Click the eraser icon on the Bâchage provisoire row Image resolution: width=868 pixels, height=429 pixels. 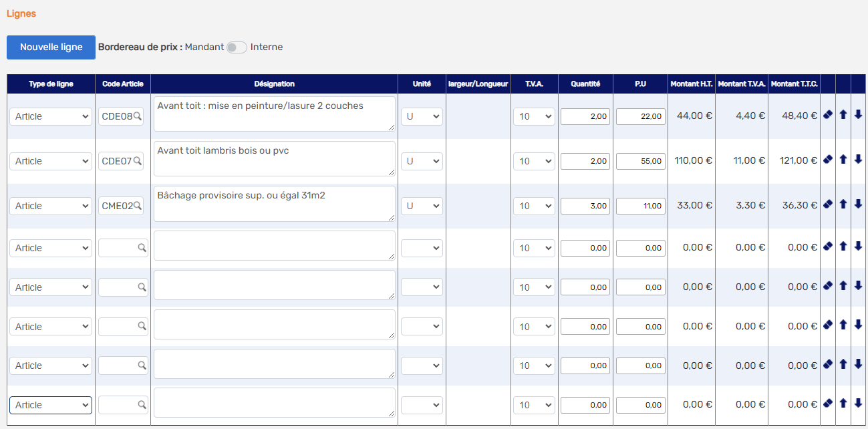click(x=828, y=204)
